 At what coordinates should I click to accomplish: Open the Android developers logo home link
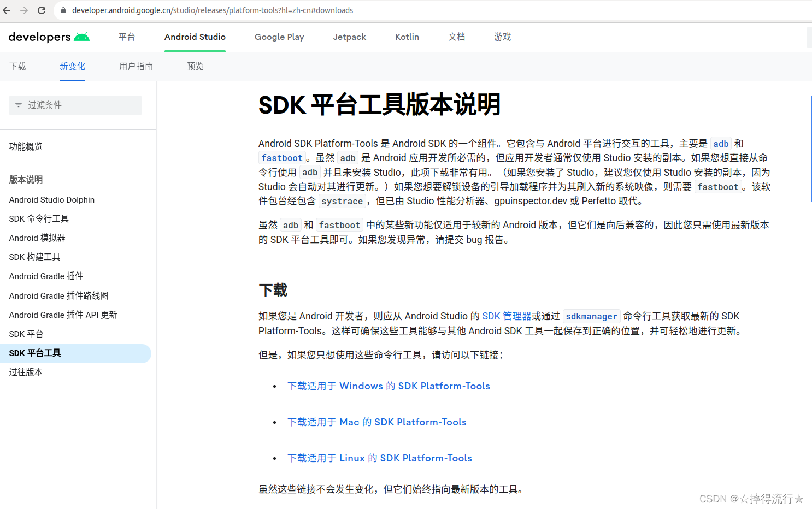(49, 37)
